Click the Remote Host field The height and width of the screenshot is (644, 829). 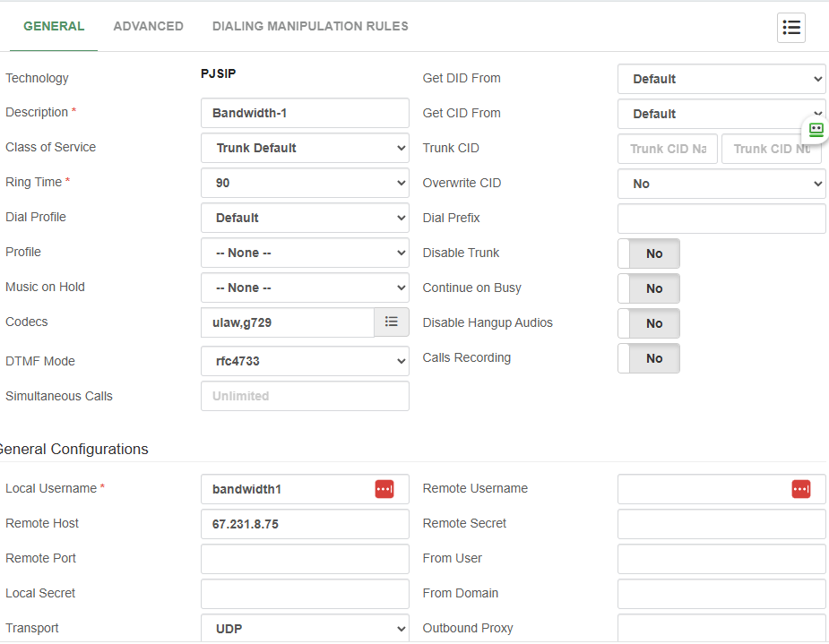pos(305,524)
